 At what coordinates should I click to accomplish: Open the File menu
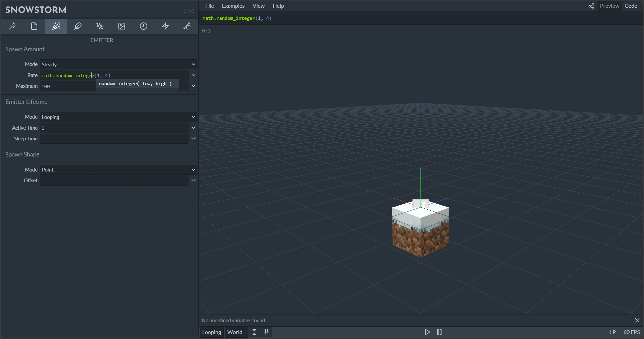pyautogui.click(x=210, y=6)
